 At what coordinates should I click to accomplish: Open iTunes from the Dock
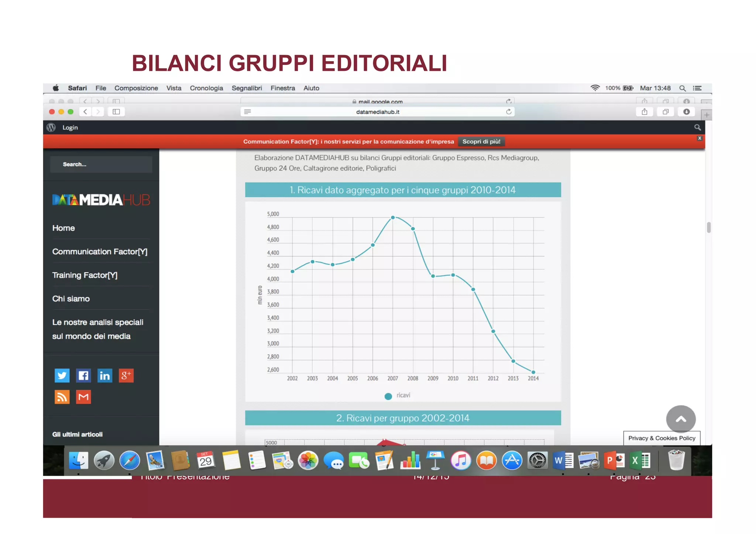pyautogui.click(x=461, y=461)
